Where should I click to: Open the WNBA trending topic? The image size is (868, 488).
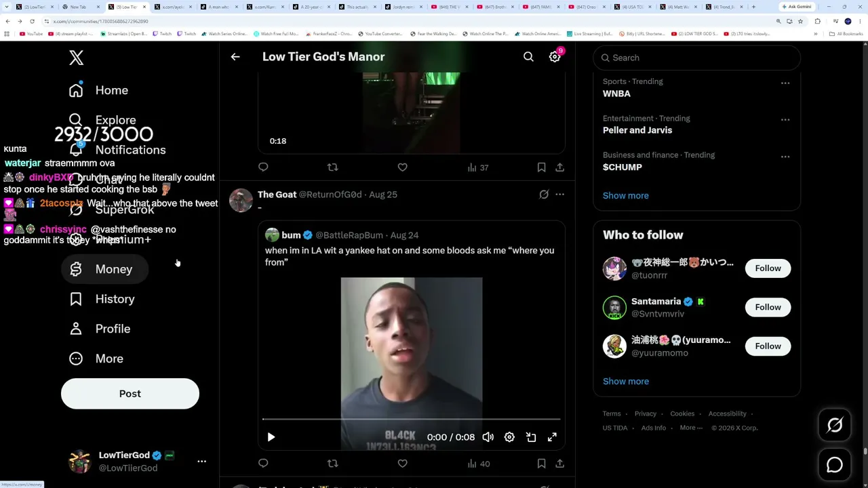pos(616,94)
